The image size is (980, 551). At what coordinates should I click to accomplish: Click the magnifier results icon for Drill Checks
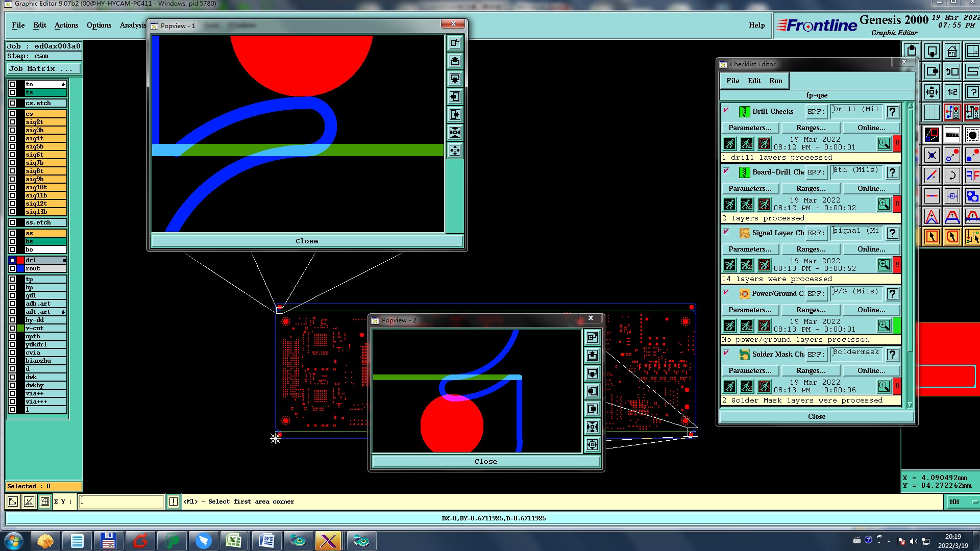884,143
